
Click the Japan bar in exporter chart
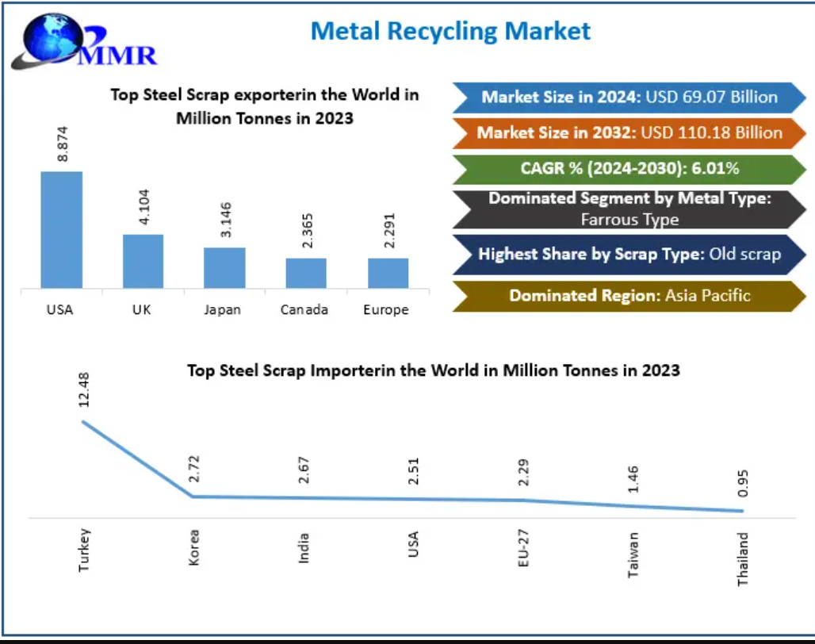[x=224, y=267]
